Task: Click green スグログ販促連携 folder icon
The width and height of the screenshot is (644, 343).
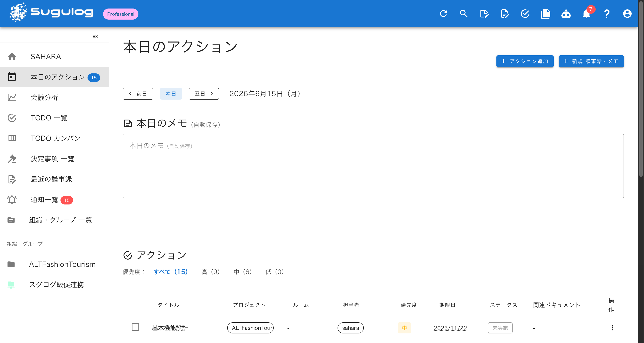Action: point(11,285)
